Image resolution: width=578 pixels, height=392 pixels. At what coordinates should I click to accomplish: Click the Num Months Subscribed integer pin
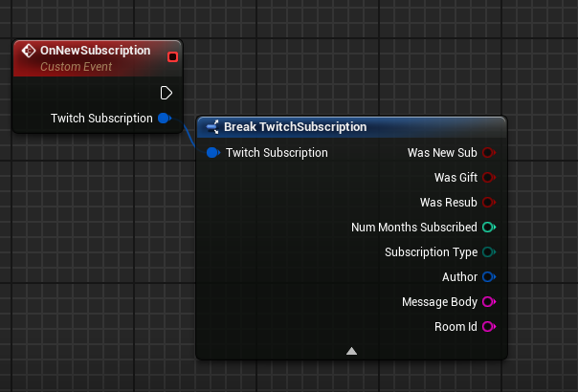[488, 228]
